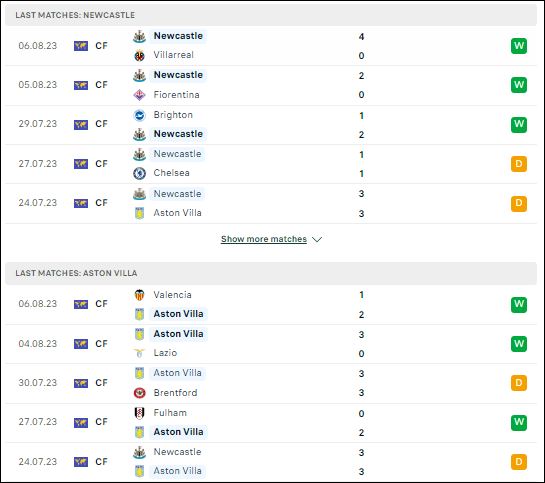Click the D badge for the Newcastle vs Chelsea match

(x=519, y=164)
